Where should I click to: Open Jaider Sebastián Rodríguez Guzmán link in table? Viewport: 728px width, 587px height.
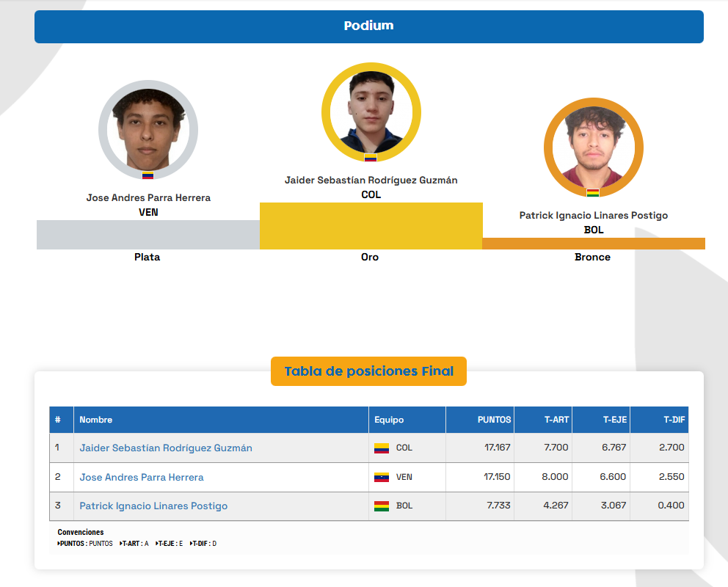pos(166,448)
